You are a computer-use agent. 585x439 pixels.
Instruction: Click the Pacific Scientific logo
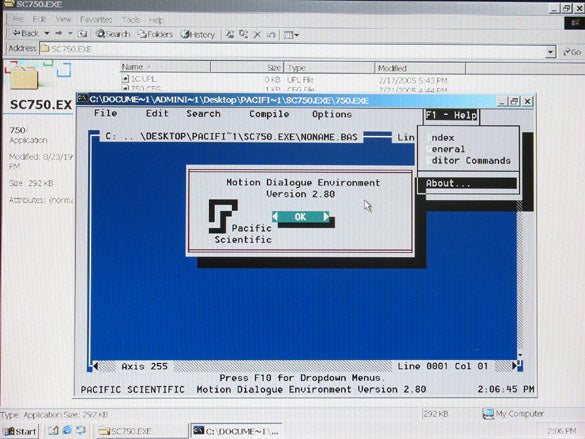(223, 216)
